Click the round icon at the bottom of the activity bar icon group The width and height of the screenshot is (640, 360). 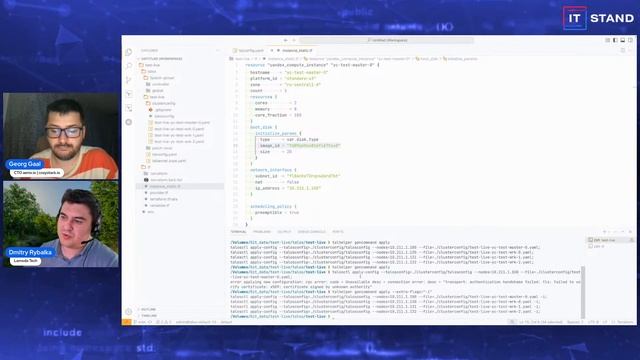(129, 122)
